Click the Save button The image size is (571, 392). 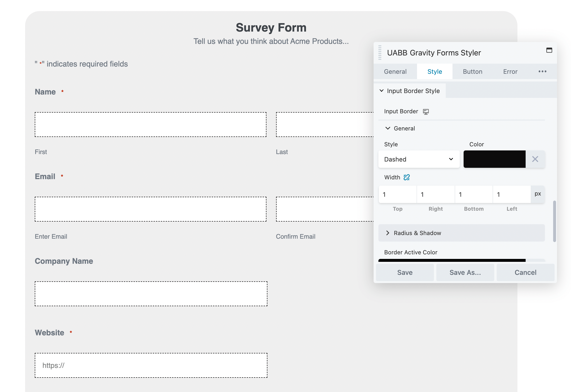(405, 272)
